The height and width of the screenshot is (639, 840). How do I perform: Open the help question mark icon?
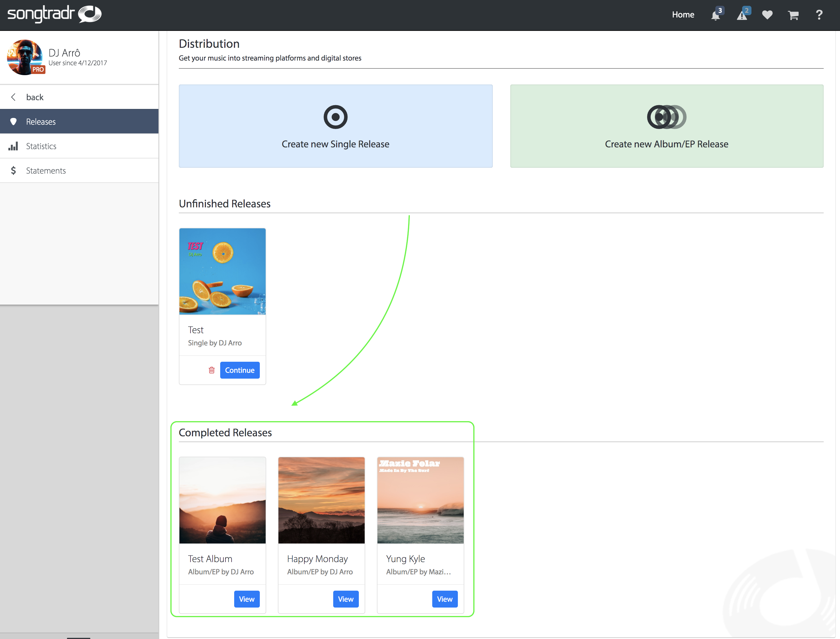coord(819,15)
